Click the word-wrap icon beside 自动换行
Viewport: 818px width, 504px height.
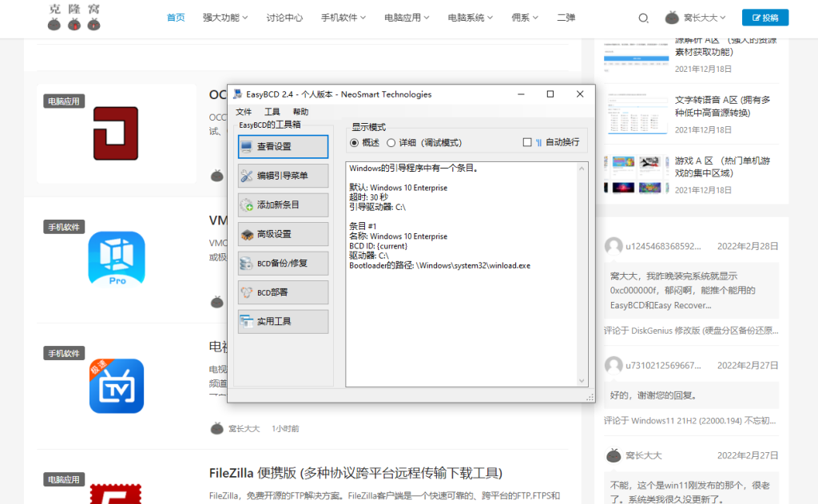pyautogui.click(x=539, y=142)
